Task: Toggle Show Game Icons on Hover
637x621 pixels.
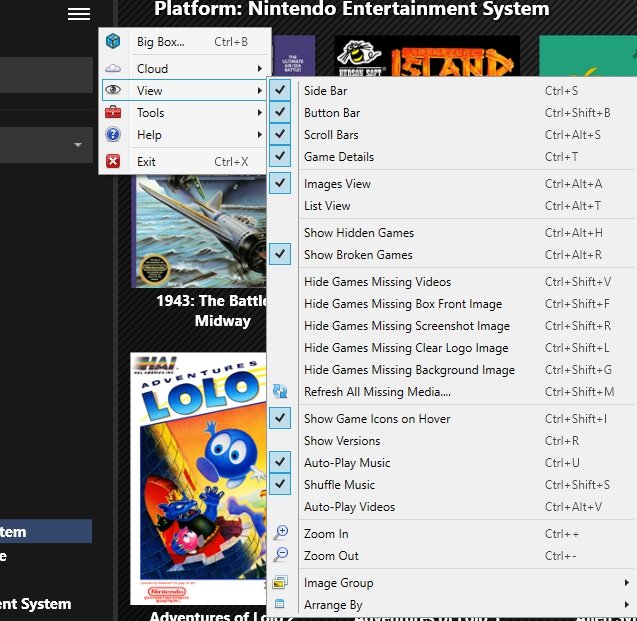Action: pos(280,418)
